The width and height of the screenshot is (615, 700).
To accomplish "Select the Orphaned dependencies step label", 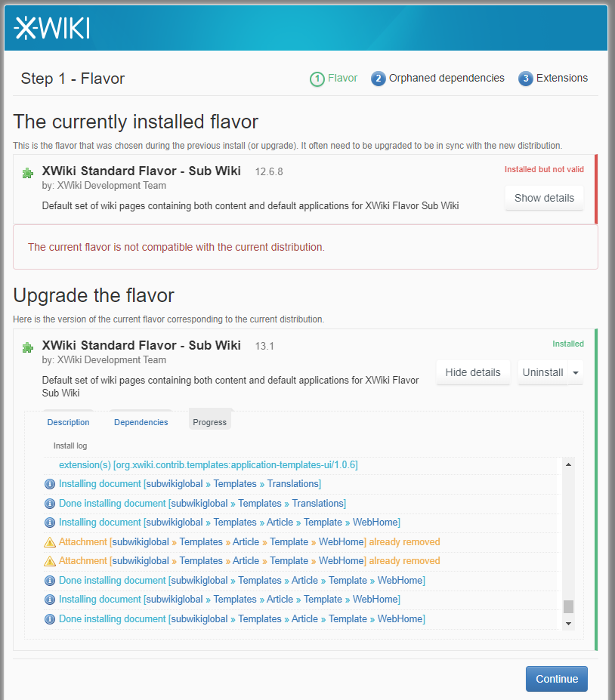I will pos(447,78).
